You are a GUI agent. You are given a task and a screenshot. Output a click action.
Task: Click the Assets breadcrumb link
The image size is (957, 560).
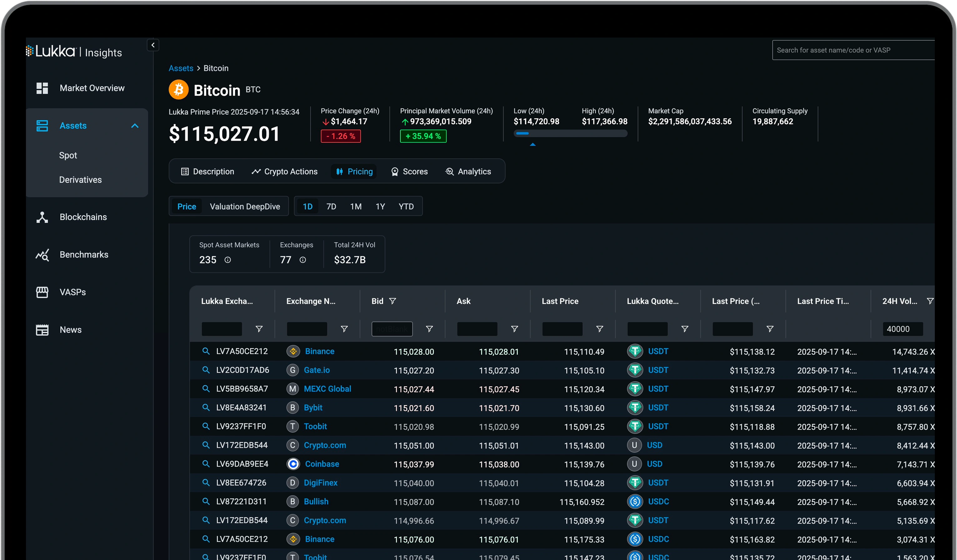click(181, 68)
